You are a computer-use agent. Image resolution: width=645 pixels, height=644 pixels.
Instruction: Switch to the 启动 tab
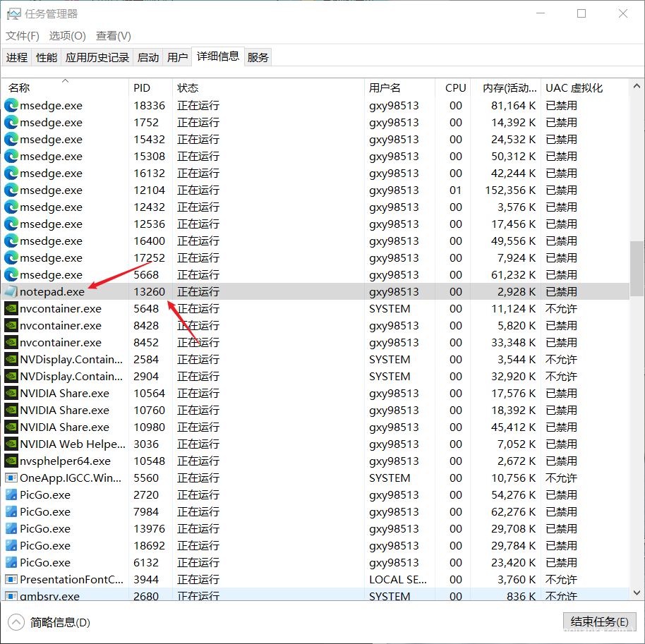tap(148, 57)
